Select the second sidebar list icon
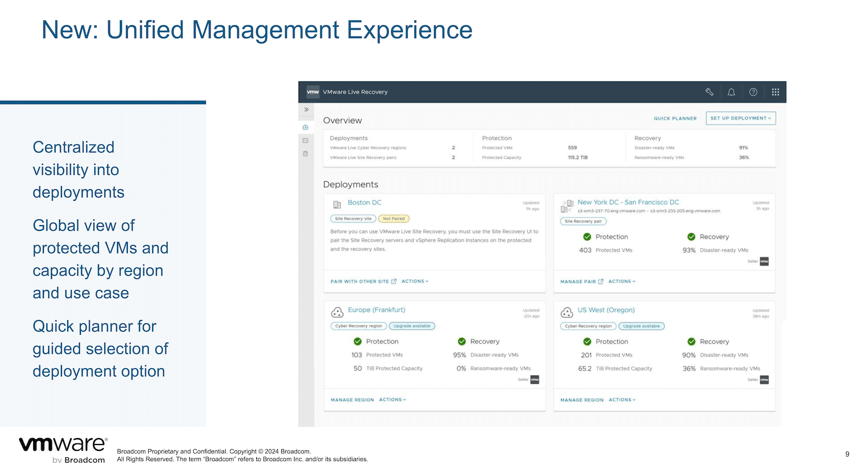868x463 pixels. tap(306, 141)
